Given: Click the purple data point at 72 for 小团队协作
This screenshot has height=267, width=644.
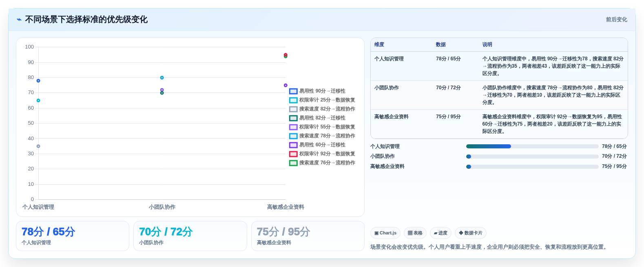Looking at the screenshot, I should point(162,90).
